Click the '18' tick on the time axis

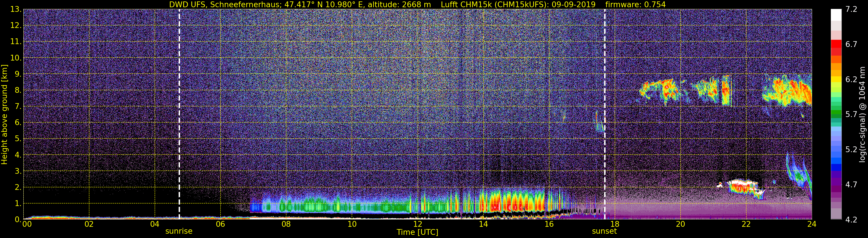[x=614, y=224]
